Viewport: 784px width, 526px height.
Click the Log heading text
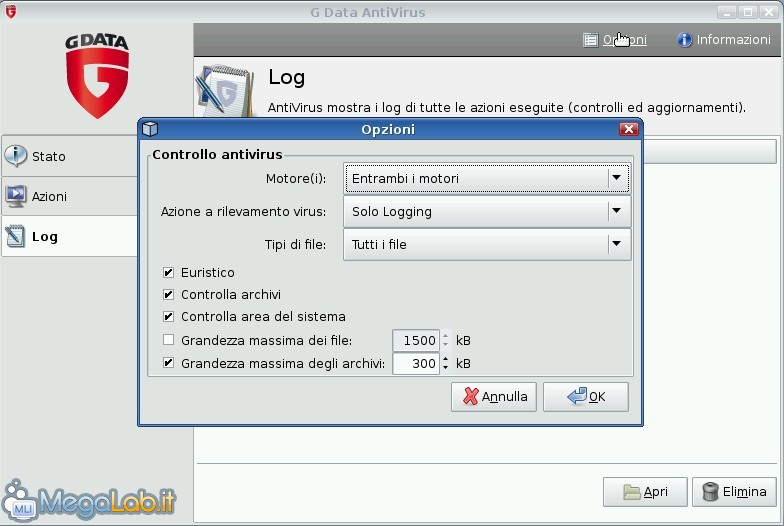pos(286,78)
